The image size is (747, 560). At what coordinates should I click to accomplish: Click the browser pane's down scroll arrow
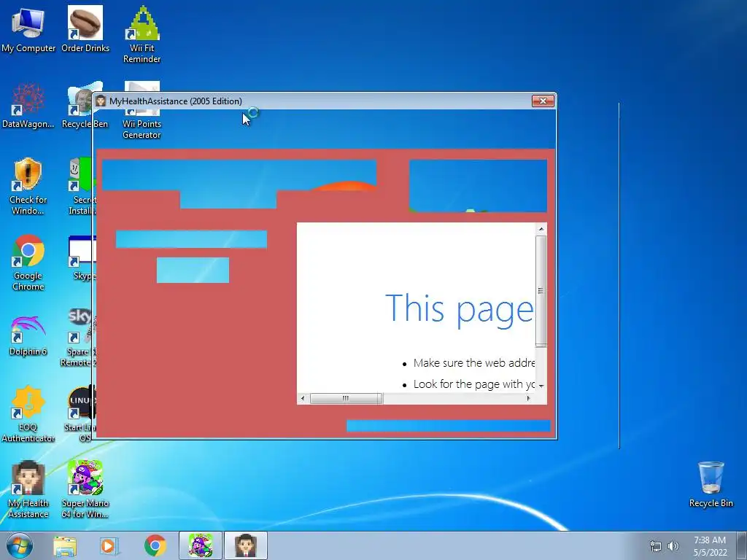[x=541, y=385]
